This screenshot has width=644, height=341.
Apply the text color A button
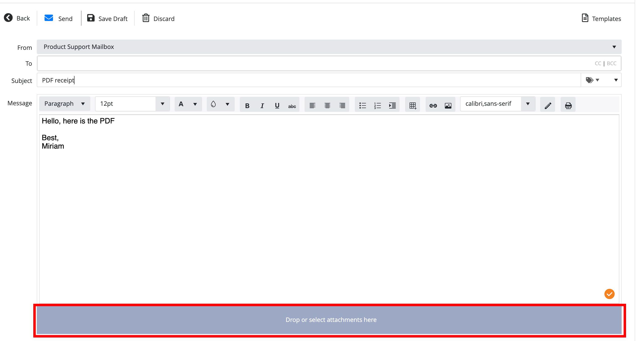(x=181, y=104)
